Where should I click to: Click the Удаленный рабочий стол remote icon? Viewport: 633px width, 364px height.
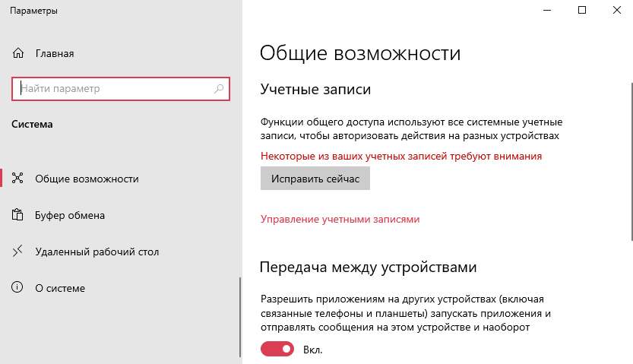[x=17, y=251]
